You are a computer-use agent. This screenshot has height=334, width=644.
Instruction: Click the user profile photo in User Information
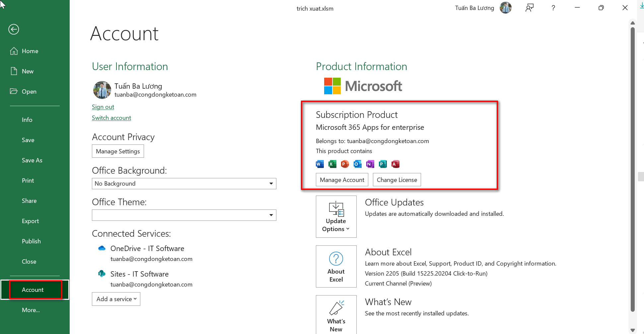102,90
